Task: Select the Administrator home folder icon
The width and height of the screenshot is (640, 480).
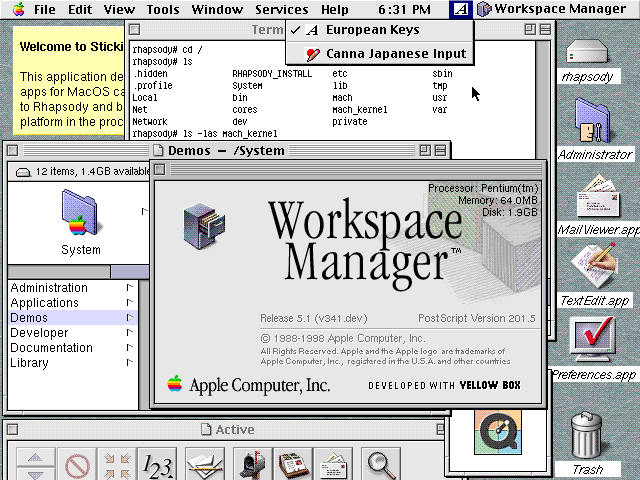Action: [592, 121]
